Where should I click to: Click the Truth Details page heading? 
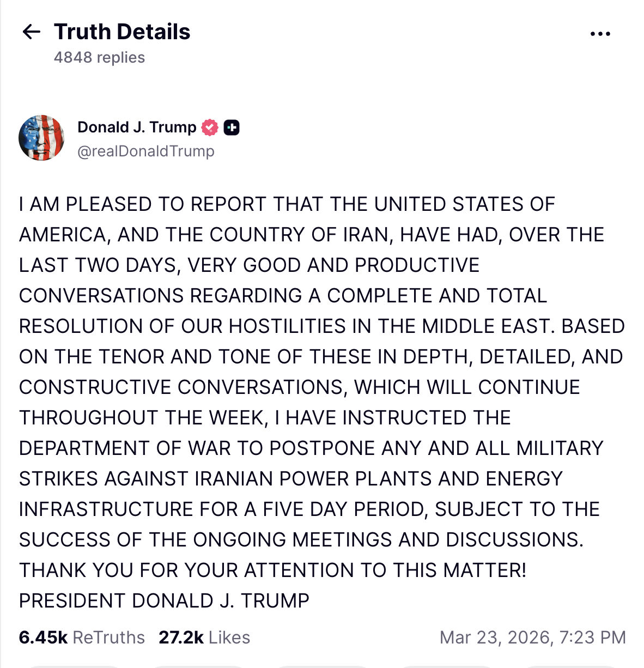[123, 32]
